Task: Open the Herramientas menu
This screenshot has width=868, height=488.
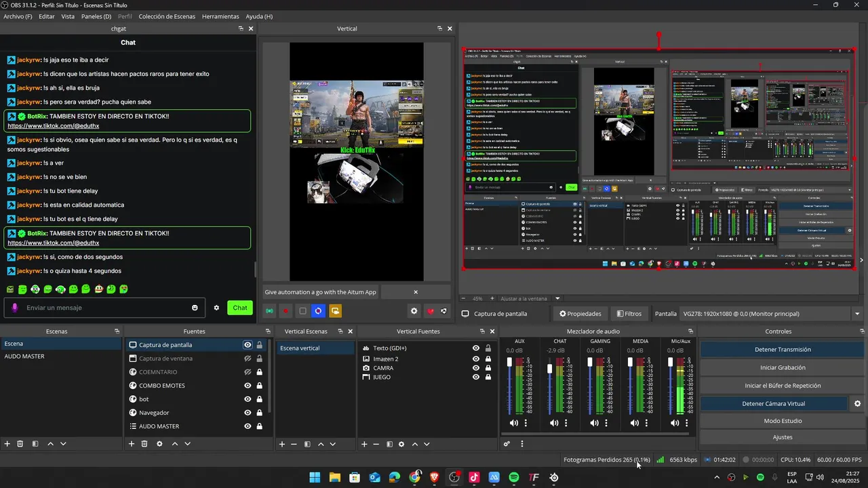Action: pyautogui.click(x=220, y=16)
